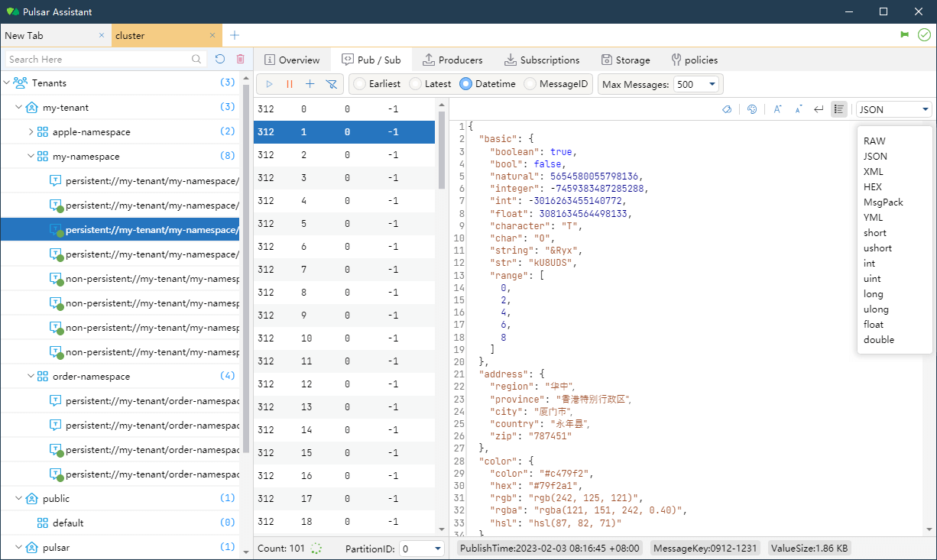
Task: Select HEX from the format dropdown menu
Action: 873,186
